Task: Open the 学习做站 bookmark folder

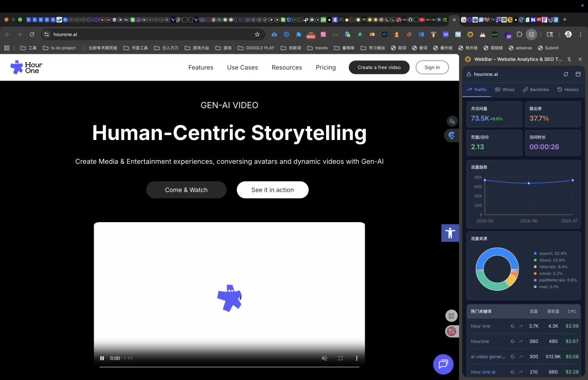Action: coord(373,48)
